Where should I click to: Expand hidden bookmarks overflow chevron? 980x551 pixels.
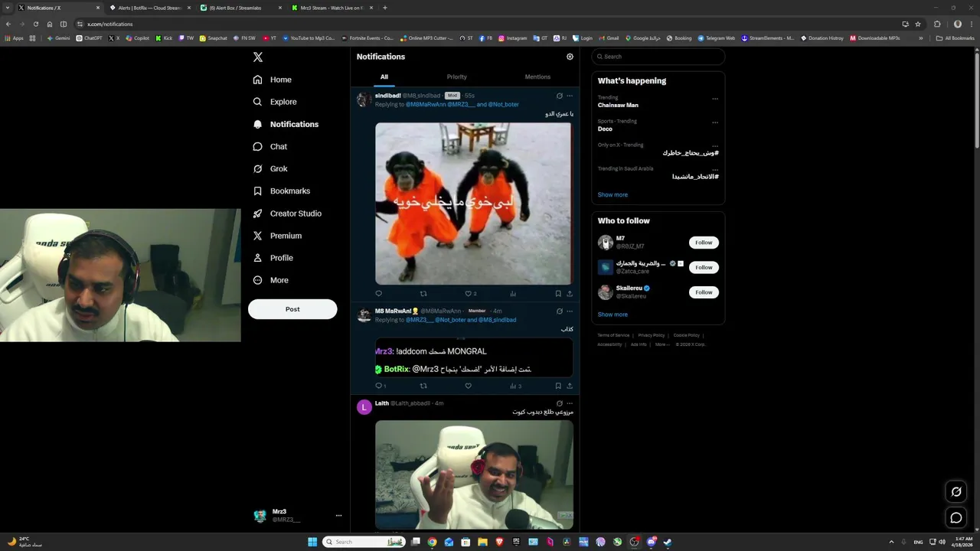tap(921, 38)
